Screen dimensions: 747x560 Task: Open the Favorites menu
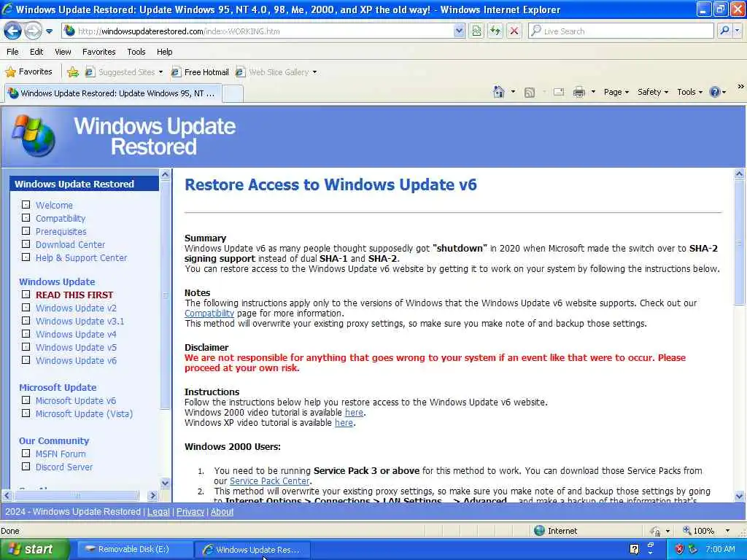pos(98,52)
